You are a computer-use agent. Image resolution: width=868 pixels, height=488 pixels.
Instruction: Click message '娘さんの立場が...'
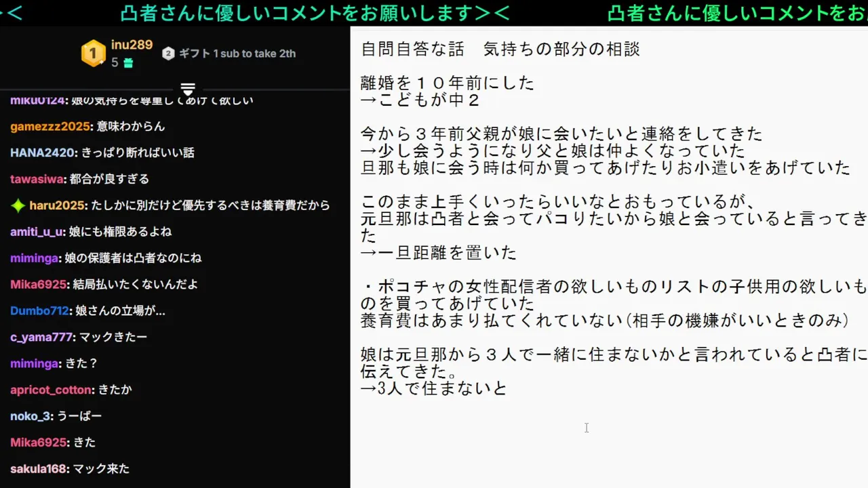coord(121,311)
